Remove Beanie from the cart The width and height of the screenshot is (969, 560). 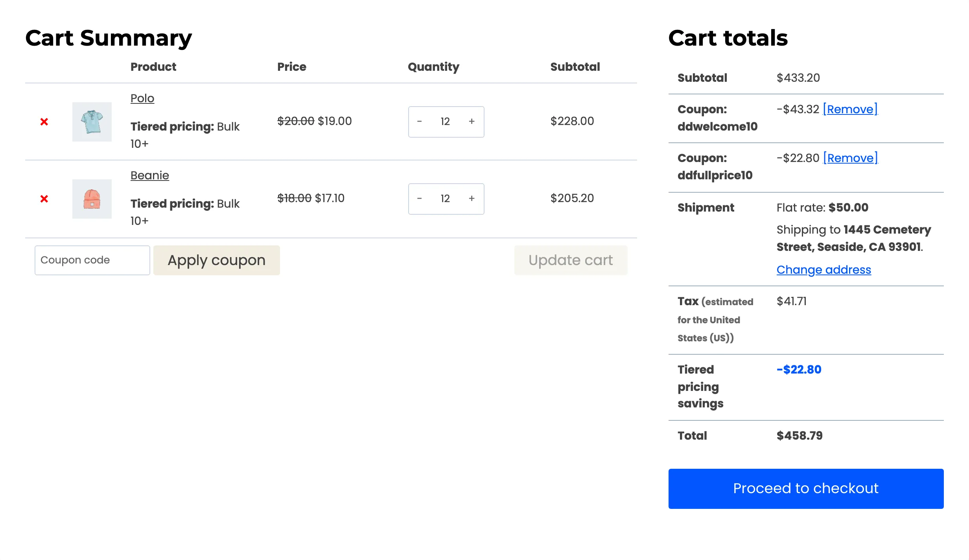(44, 199)
